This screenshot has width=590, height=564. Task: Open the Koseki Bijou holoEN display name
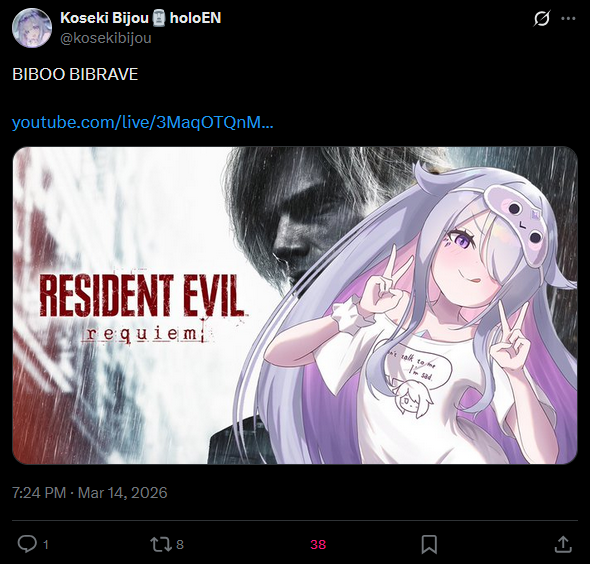[140, 18]
